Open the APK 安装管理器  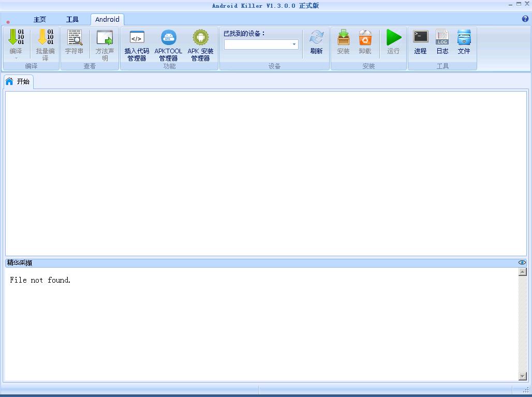200,45
